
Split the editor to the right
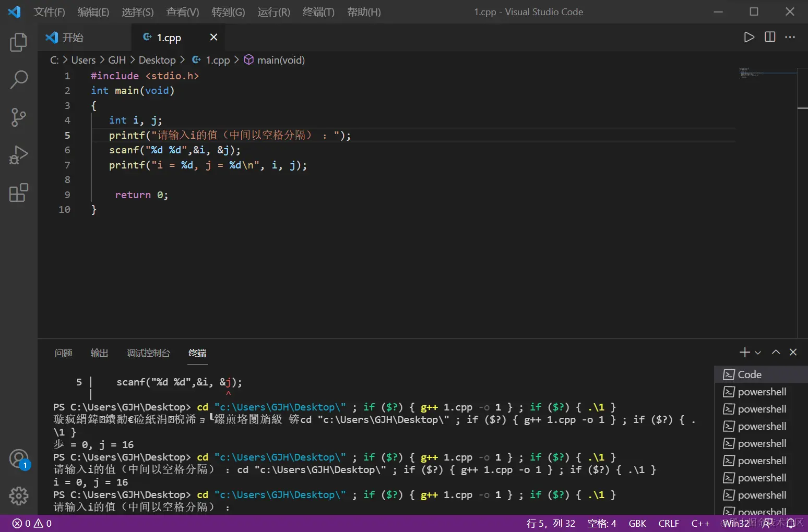tap(770, 37)
